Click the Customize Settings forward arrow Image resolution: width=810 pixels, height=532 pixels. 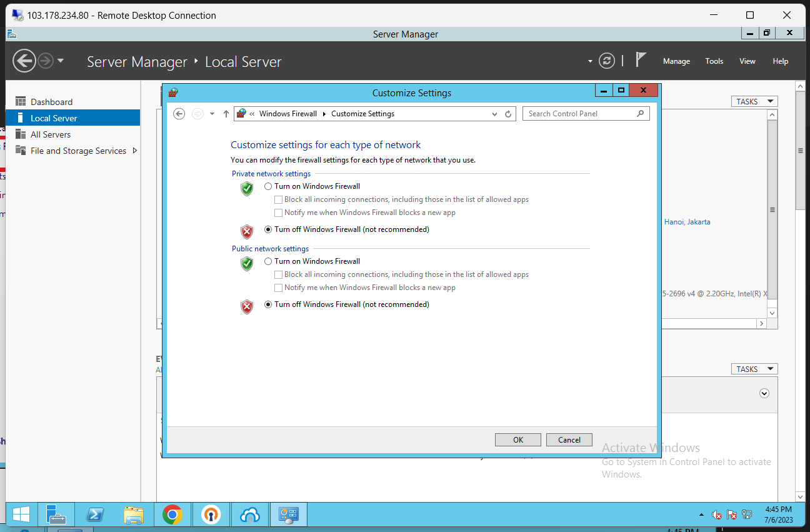[x=197, y=114]
